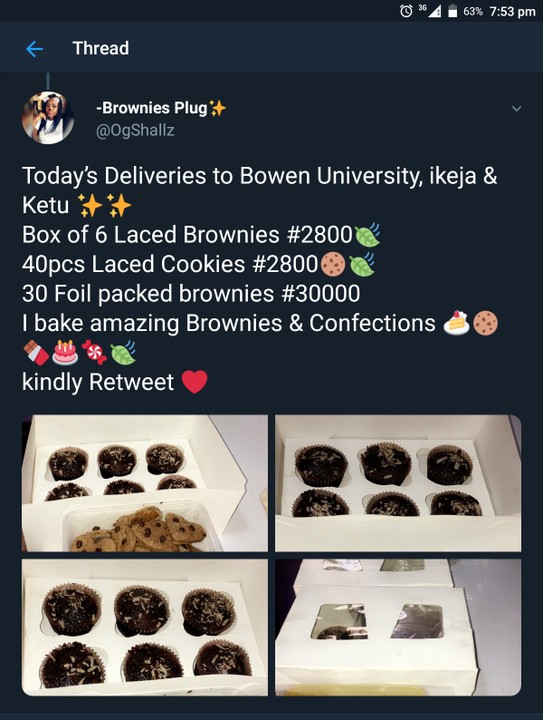Click the #30000 hashtag link
The width and height of the screenshot is (543, 720).
click(320, 293)
